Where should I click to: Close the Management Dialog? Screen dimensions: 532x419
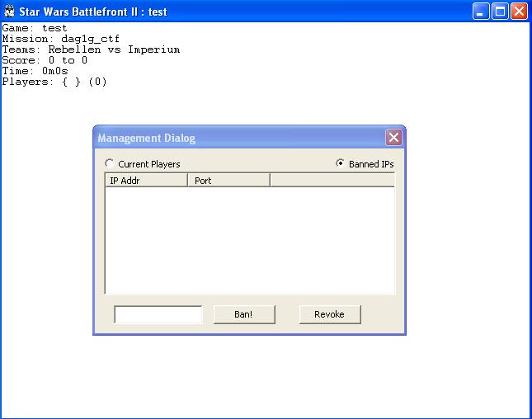click(393, 138)
